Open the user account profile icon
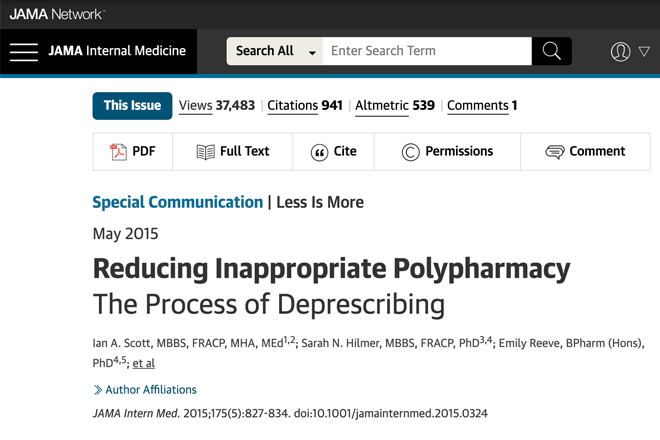660x440 pixels. [620, 52]
